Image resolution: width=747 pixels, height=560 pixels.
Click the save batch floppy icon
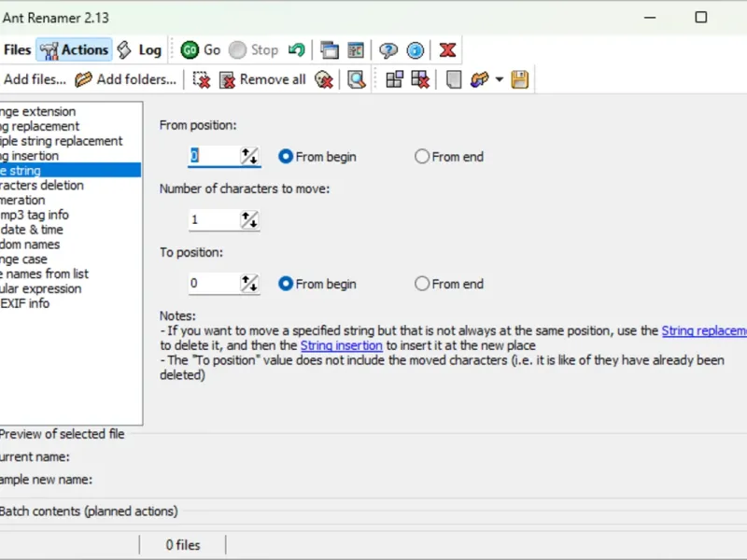pos(520,79)
